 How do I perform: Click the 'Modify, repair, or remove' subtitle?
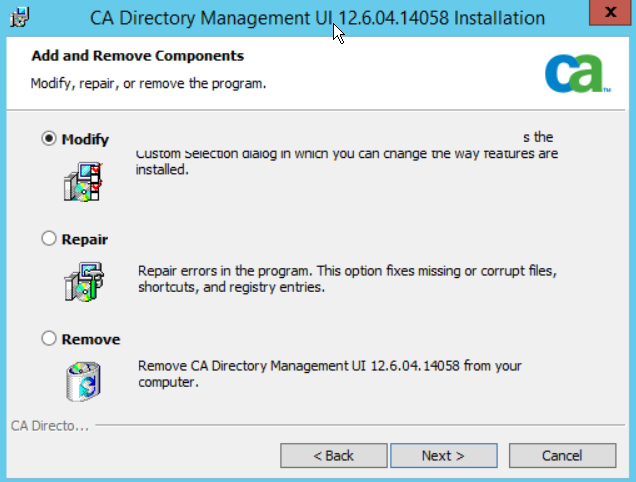coord(148,83)
